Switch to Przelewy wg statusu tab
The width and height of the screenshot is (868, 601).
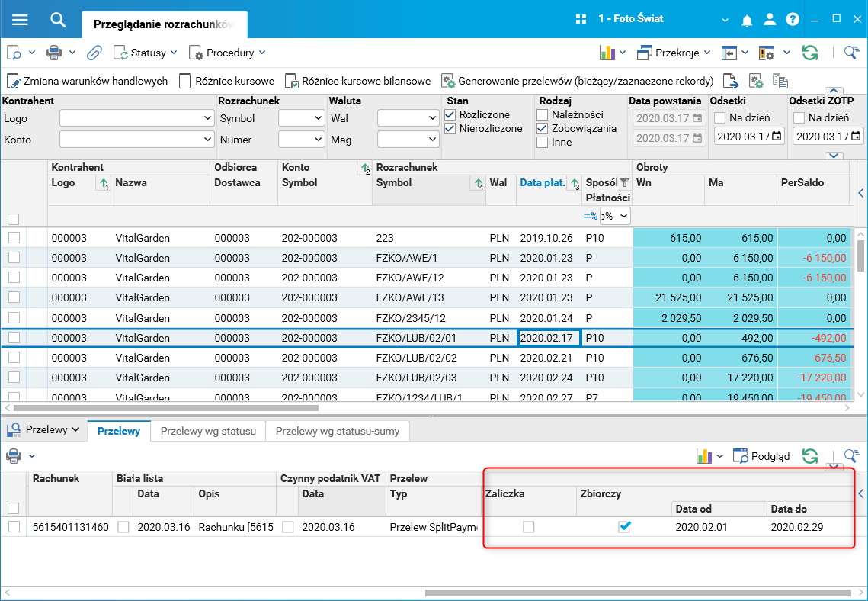tap(208, 432)
